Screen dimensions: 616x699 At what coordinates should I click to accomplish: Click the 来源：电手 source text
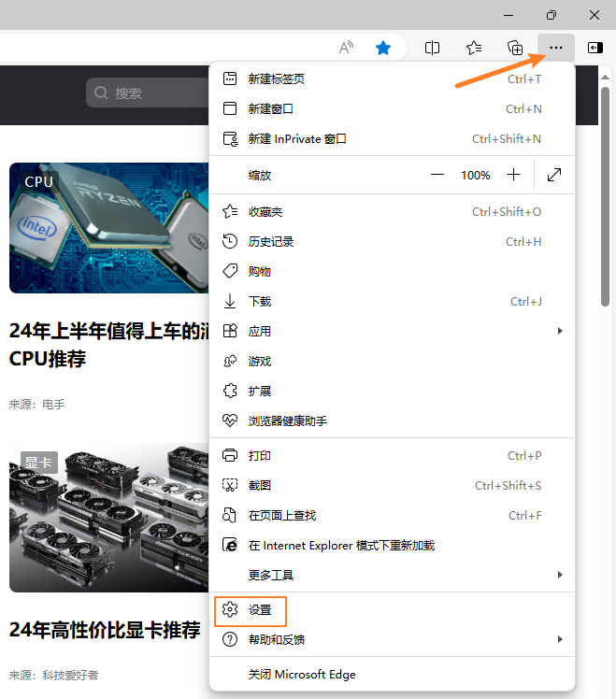click(x=37, y=404)
